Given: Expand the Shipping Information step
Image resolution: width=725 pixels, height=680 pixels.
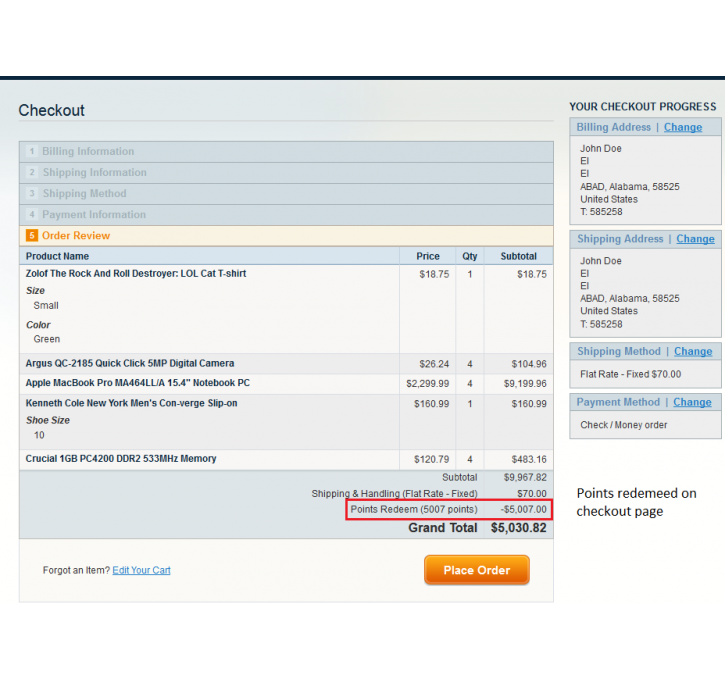Looking at the screenshot, I should click(x=286, y=173).
